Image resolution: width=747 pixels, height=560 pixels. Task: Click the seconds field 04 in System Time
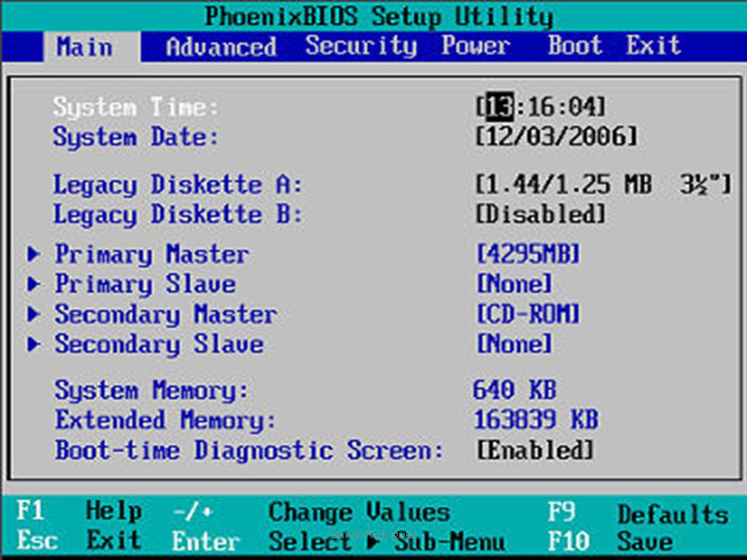583,107
